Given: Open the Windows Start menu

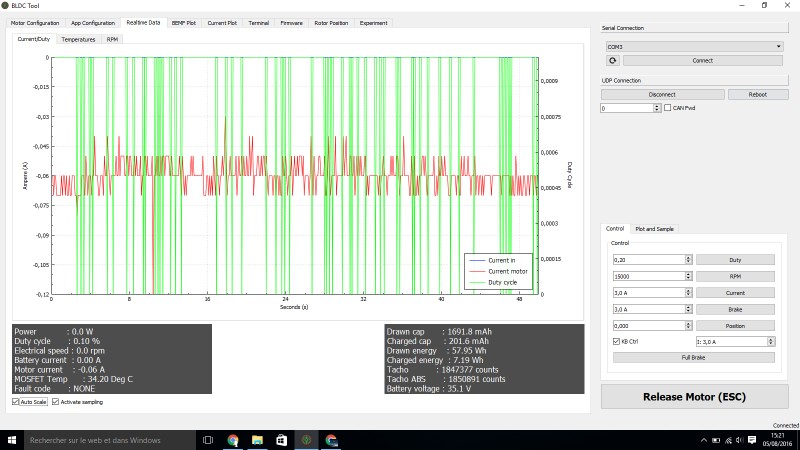Looking at the screenshot, I should point(10,439).
